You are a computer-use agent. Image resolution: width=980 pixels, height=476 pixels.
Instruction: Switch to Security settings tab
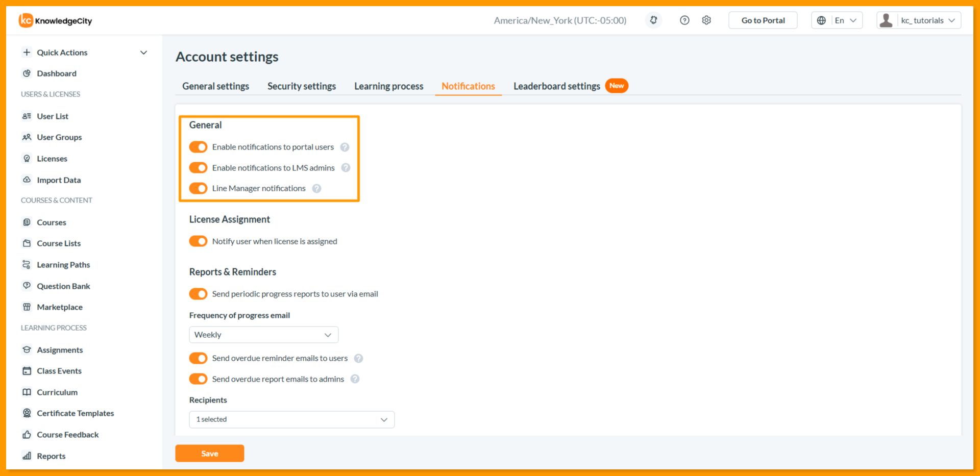[x=302, y=86]
